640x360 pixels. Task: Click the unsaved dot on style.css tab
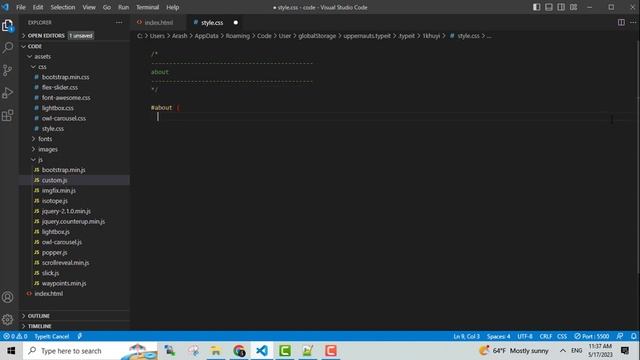coord(236,22)
